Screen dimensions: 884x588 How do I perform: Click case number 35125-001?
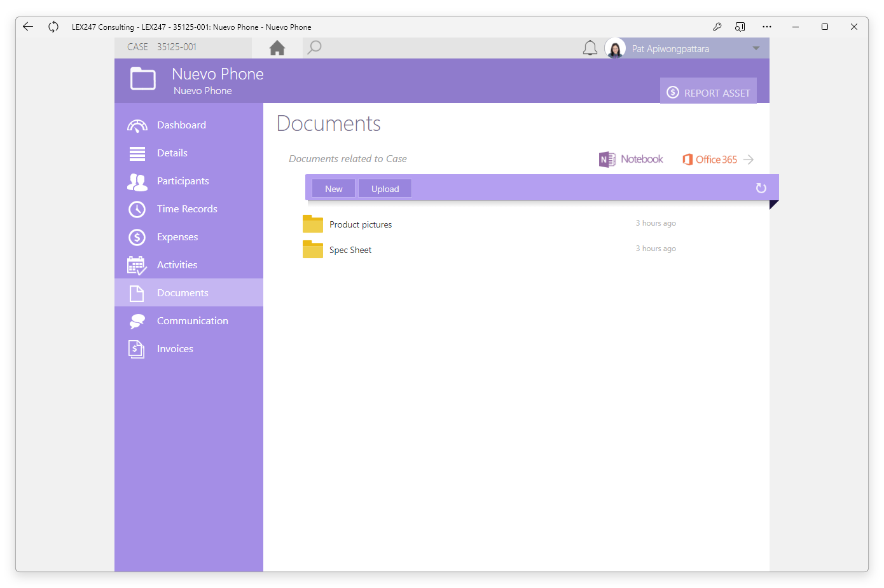click(x=177, y=47)
